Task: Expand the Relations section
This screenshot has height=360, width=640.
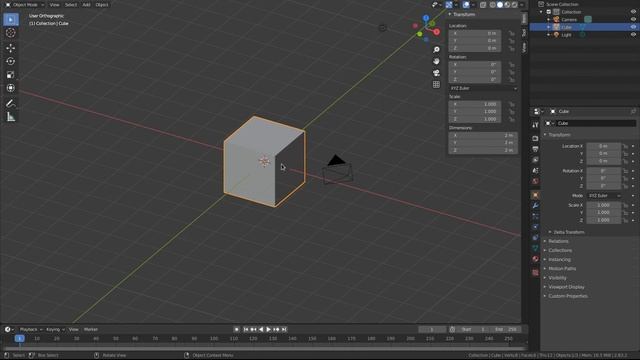Action: point(558,241)
